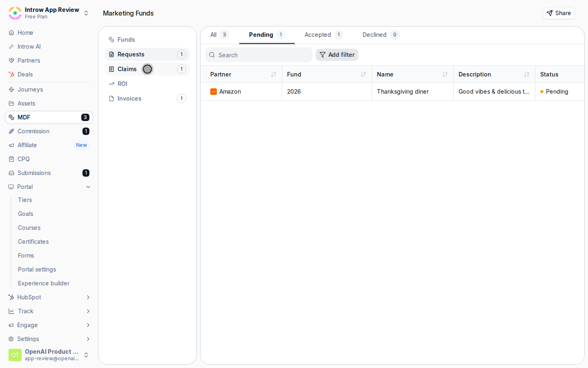Open Goals under Portal
Viewport: 588px width, 368px height.
(x=26, y=214)
